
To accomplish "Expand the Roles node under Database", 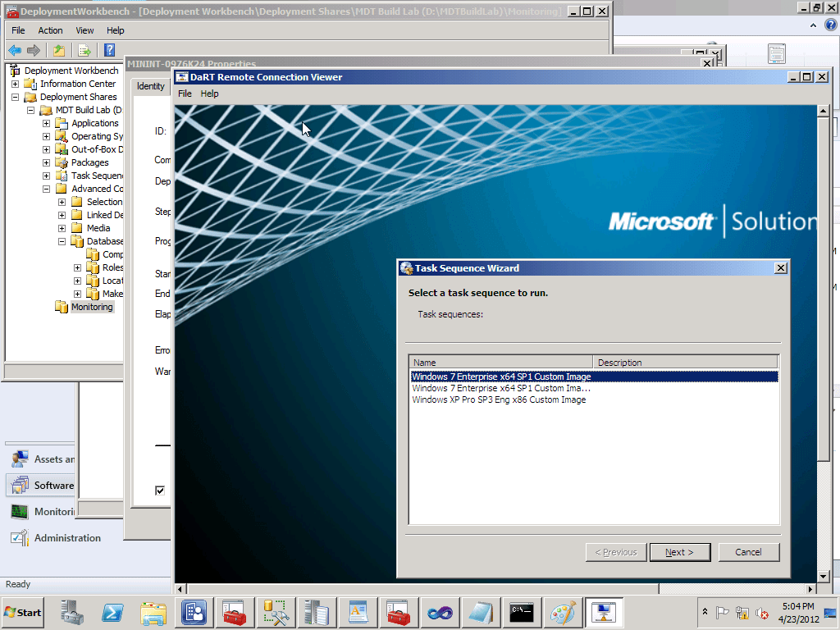I will (75, 267).
